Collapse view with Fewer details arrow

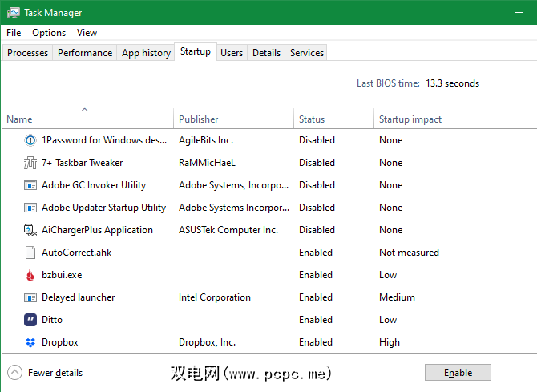(x=14, y=373)
